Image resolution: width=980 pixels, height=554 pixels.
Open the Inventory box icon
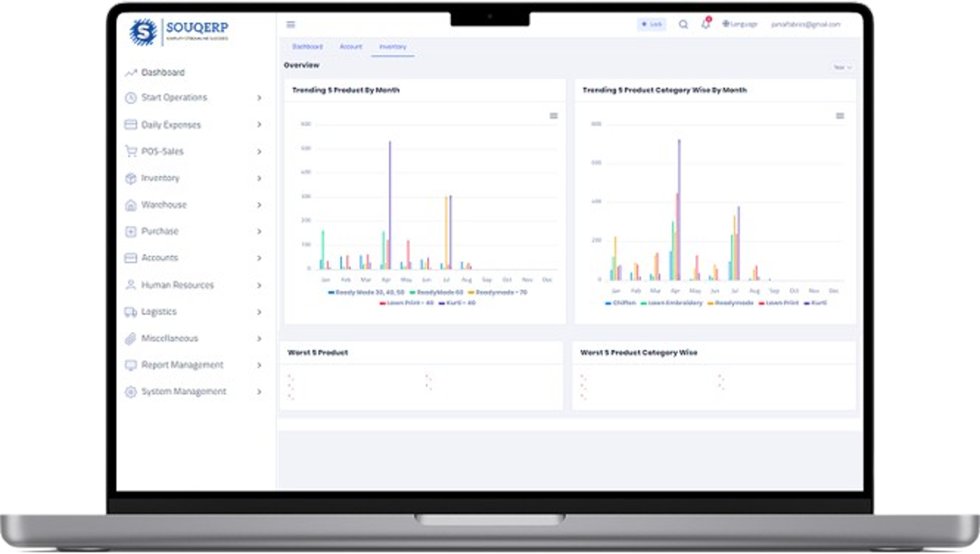(130, 178)
